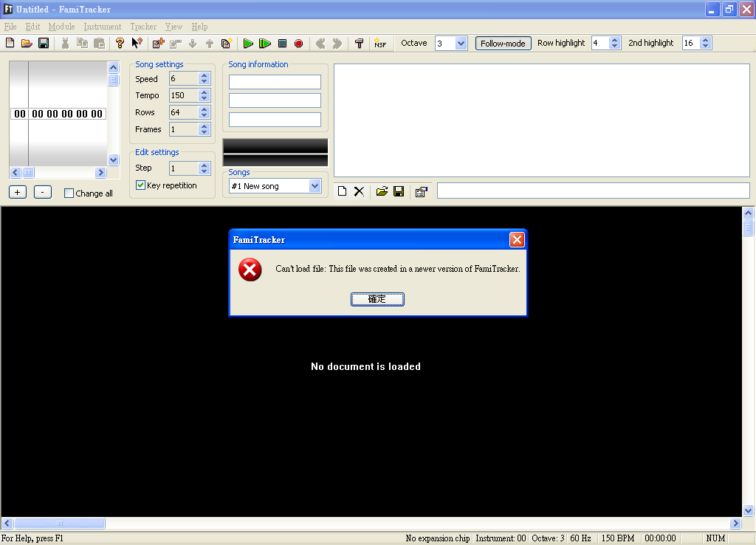Open the Add frame icon in toolbar

tap(158, 44)
